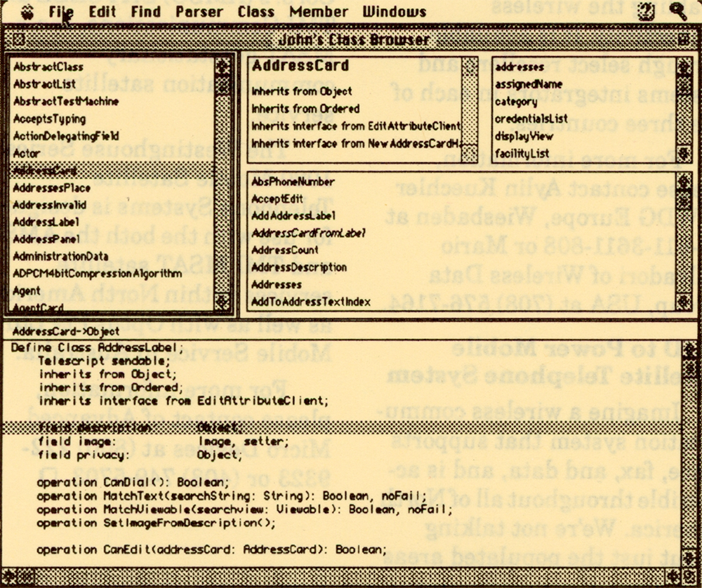The height and width of the screenshot is (588, 702).
Task: Select AcceptsTyping class
Action: (x=49, y=119)
